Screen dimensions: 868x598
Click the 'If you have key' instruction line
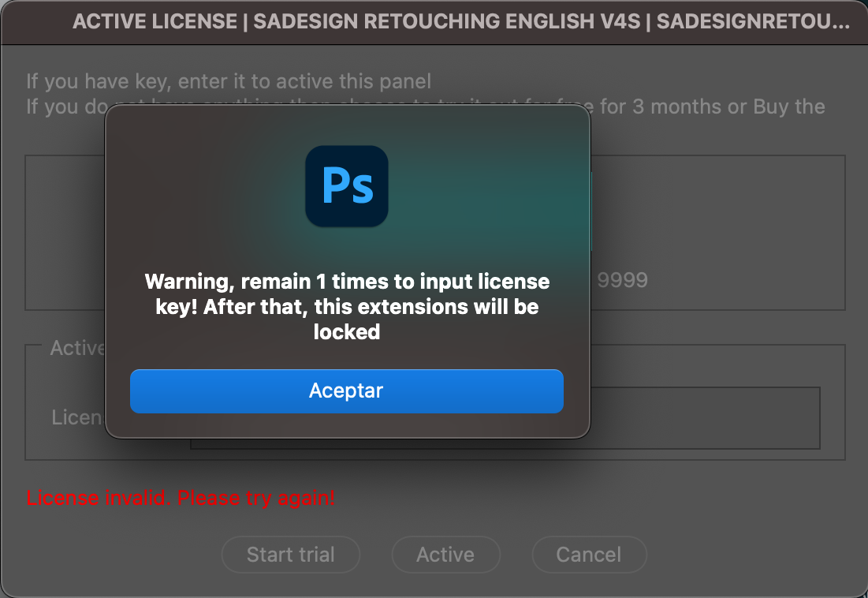229,81
